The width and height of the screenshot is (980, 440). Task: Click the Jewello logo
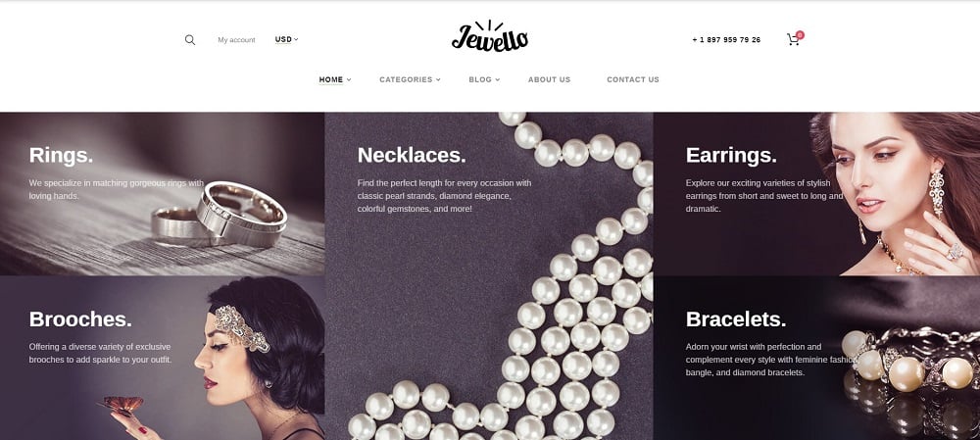click(489, 35)
